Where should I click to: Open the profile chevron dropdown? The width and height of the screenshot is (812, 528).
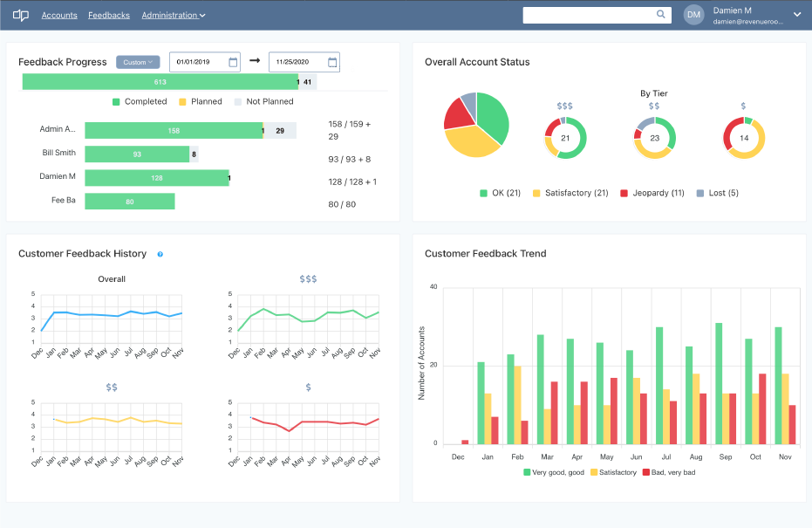pyautogui.click(x=796, y=15)
